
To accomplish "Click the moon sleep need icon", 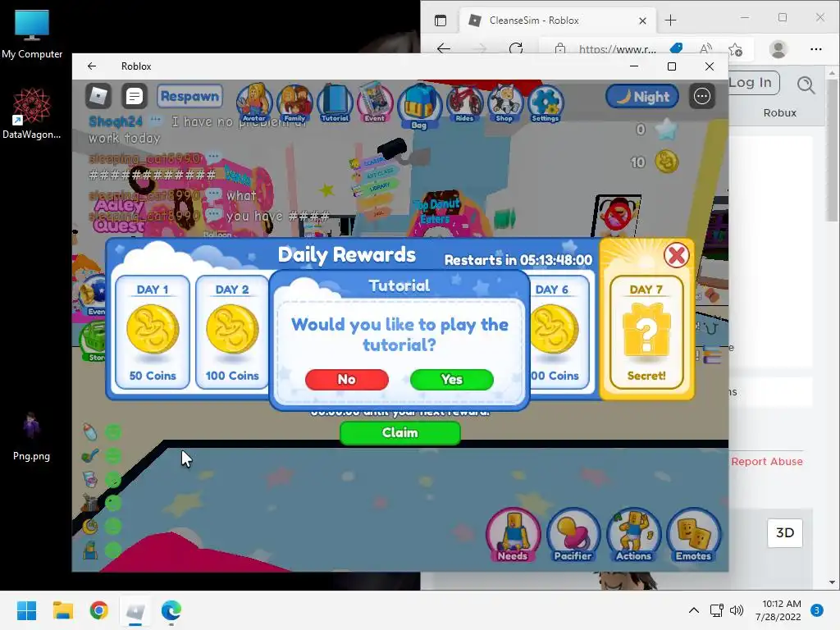I will pyautogui.click(x=90, y=527).
